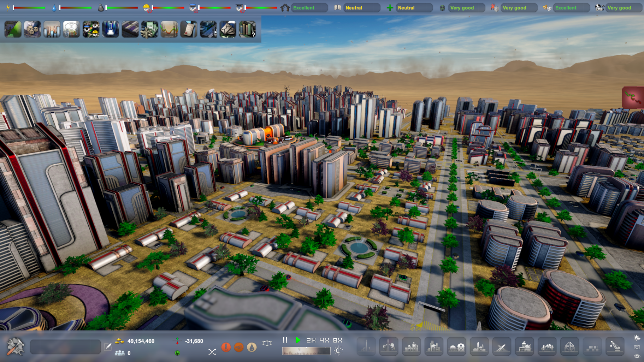This screenshot has width=644, height=362.
Task: Click the city name input field
Action: (x=65, y=347)
